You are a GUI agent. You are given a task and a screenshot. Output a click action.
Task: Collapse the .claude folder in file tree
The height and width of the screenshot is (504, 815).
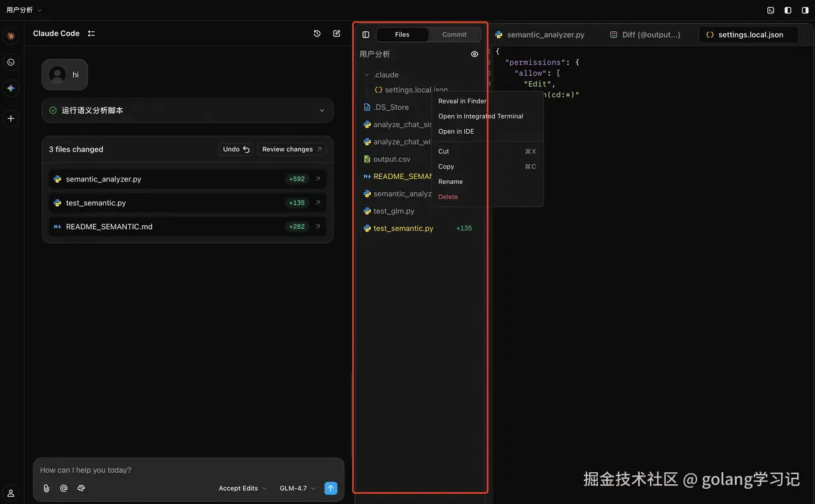click(367, 75)
